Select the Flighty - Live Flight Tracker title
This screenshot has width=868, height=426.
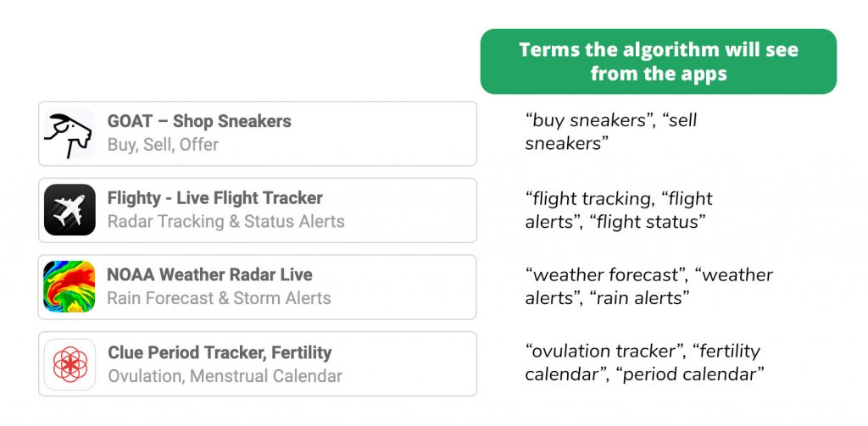click(214, 197)
